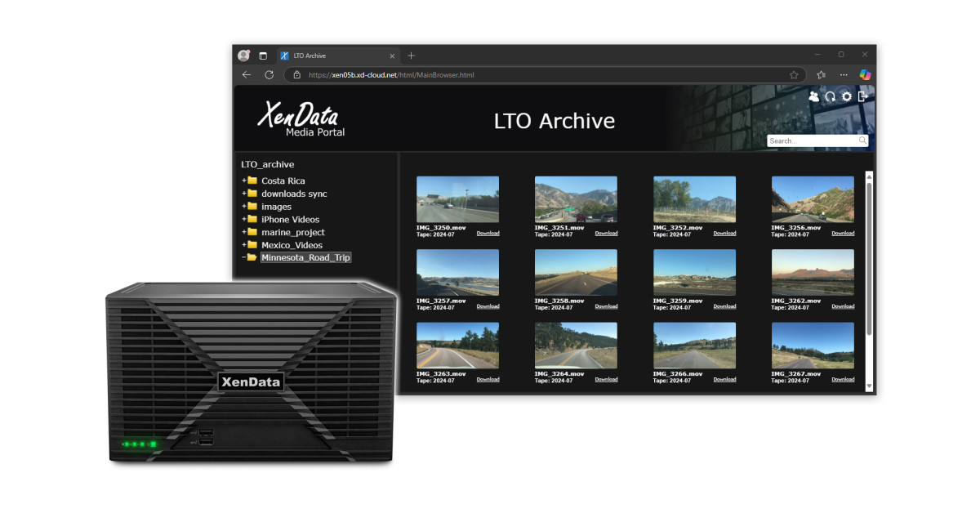
Task: Open the IMG_3266.mov thumbnail
Action: 694,346
